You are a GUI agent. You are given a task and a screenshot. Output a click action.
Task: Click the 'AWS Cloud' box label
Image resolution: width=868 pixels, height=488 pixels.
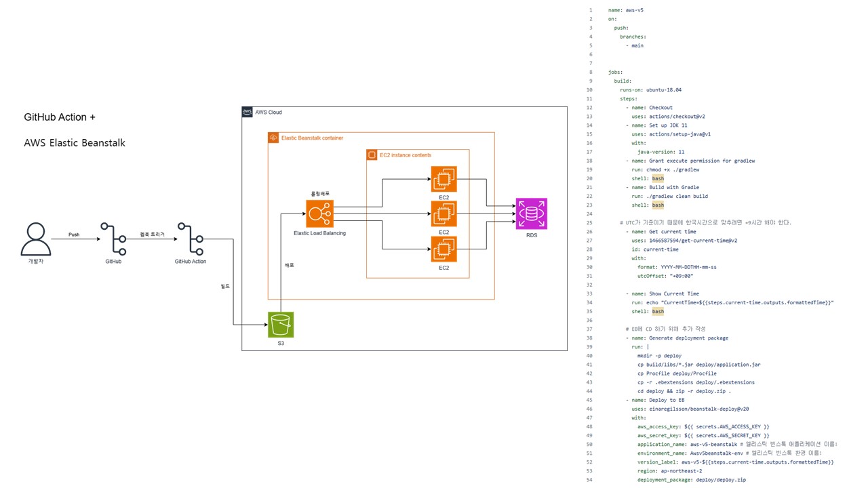[x=269, y=113]
